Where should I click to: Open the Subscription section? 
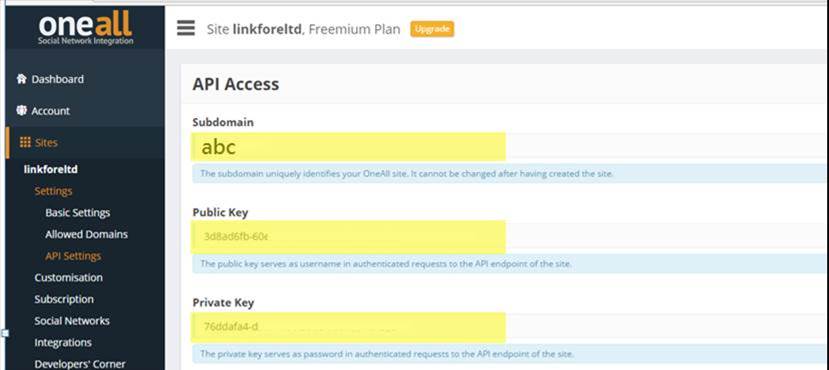click(64, 299)
